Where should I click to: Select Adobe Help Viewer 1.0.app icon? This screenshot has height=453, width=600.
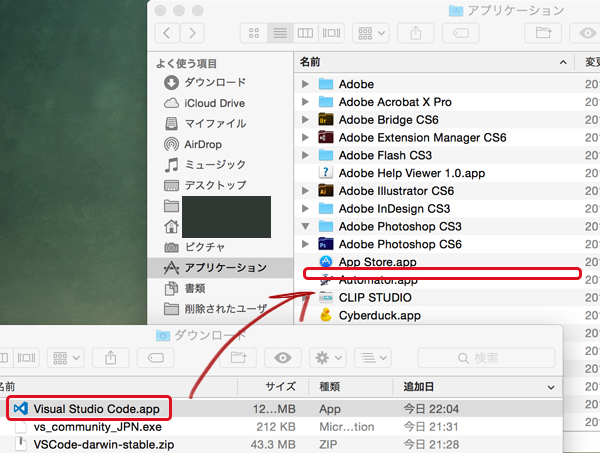pyautogui.click(x=326, y=173)
